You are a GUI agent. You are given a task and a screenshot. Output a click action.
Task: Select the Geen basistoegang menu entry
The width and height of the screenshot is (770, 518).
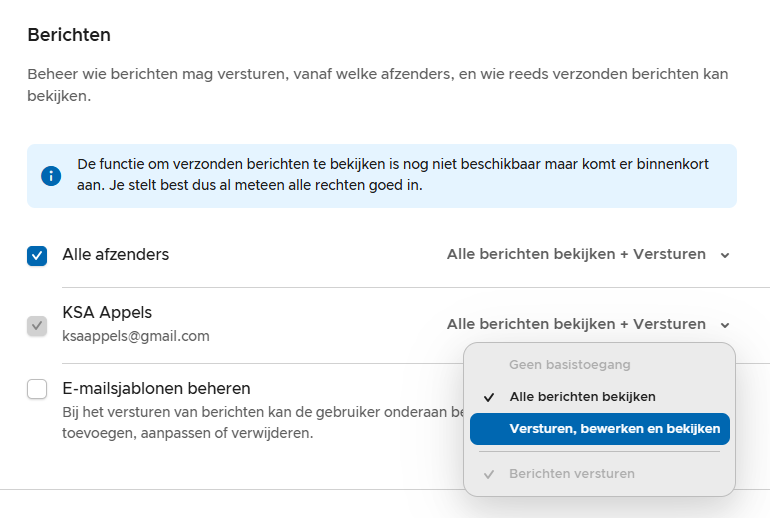tap(570, 365)
